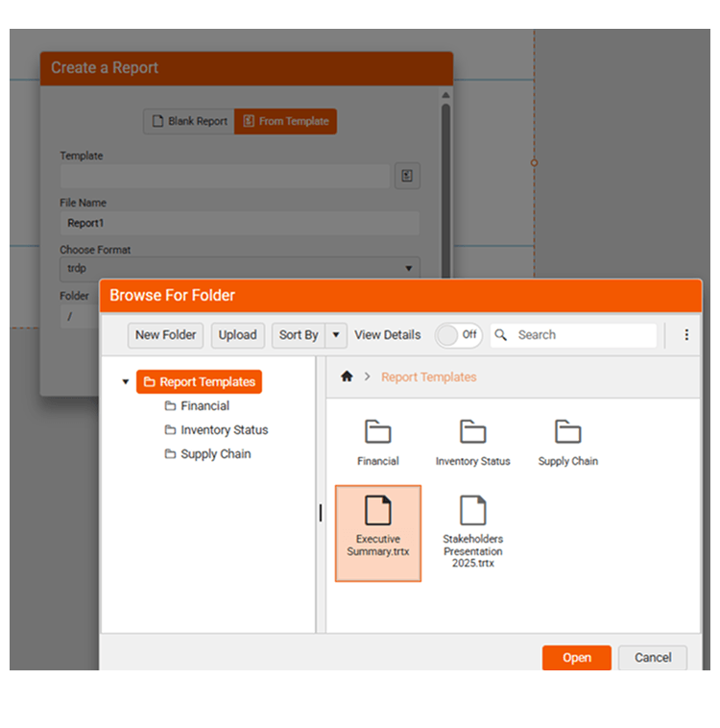Click the Folder field in Create a Report
This screenshot has width=720, height=728.
(x=79, y=317)
